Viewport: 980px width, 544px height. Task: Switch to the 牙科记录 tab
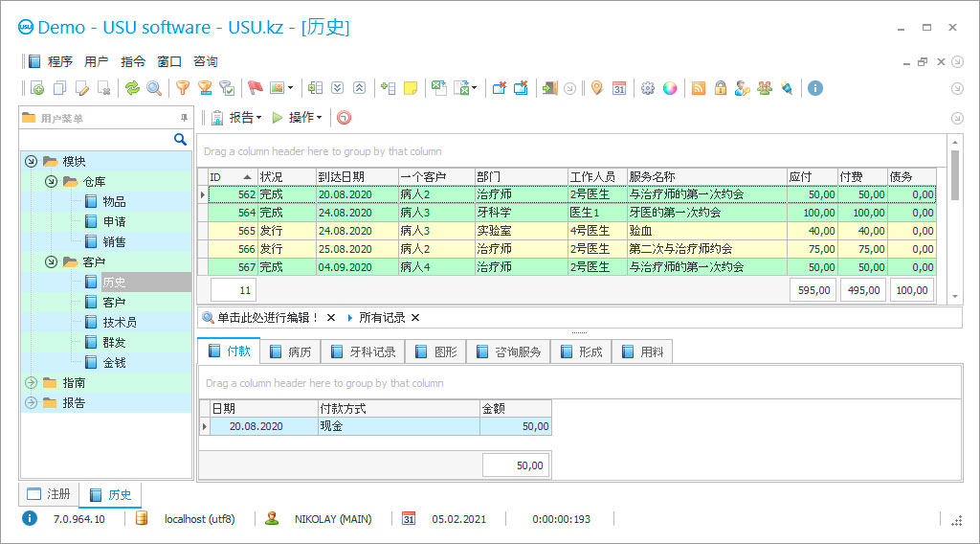pyautogui.click(x=363, y=351)
